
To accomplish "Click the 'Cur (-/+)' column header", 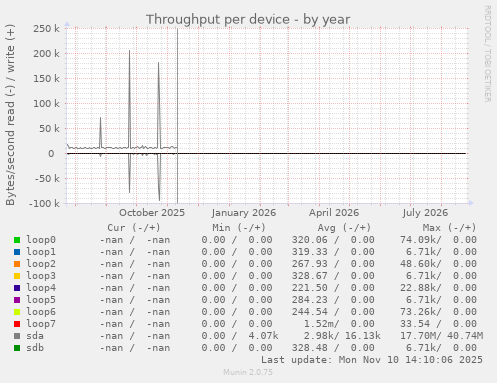I will point(134,228).
